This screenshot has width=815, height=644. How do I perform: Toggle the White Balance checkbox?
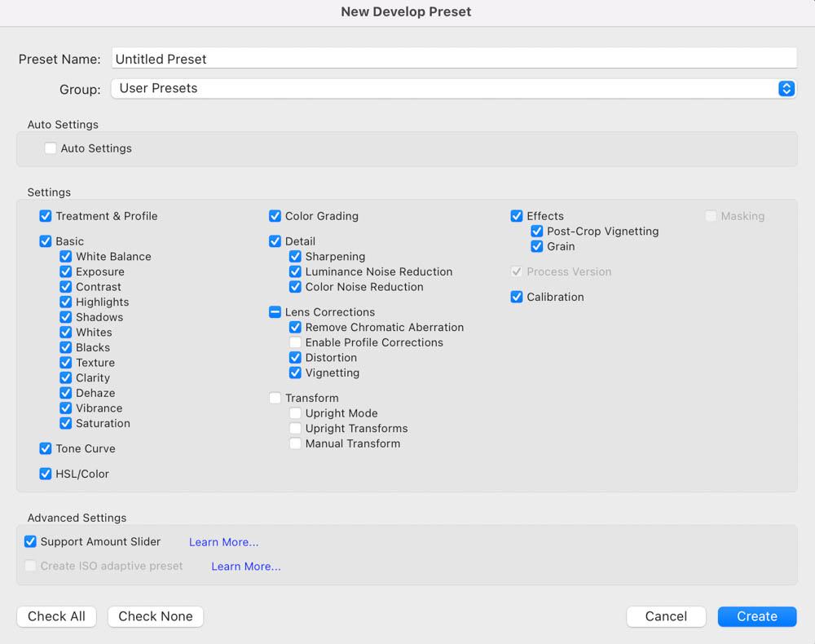click(66, 257)
